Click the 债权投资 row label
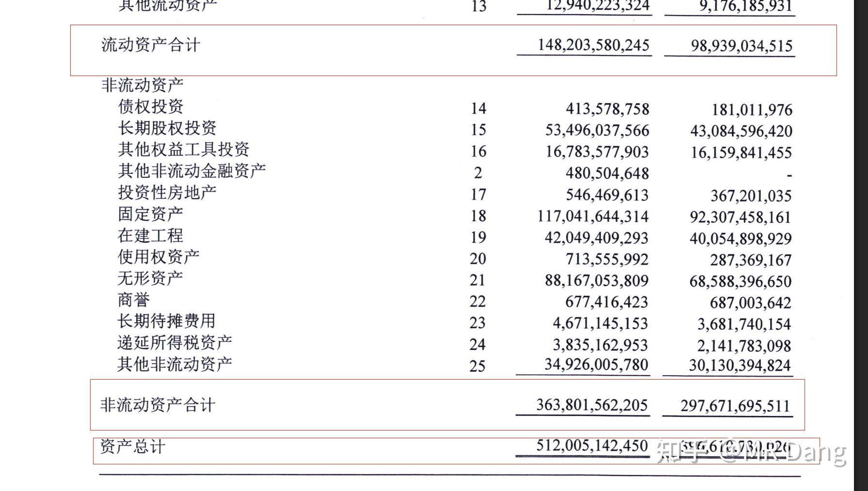Screen dimensions: 868x491 [x=151, y=106]
